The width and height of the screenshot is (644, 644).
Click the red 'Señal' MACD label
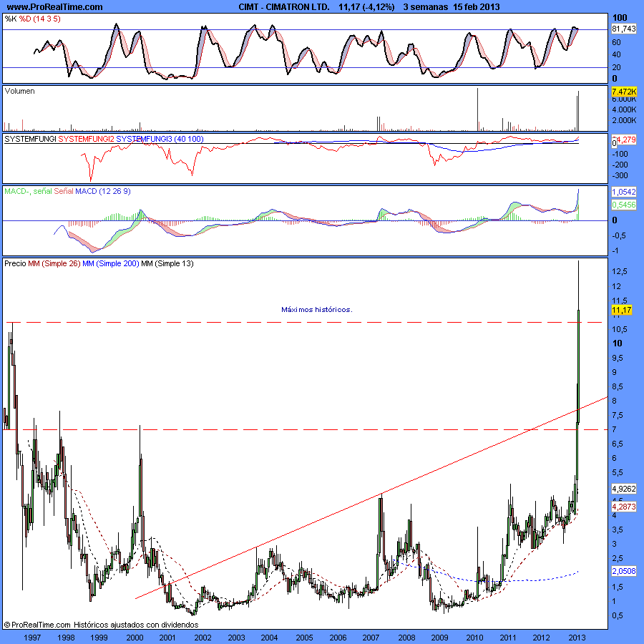64,191
